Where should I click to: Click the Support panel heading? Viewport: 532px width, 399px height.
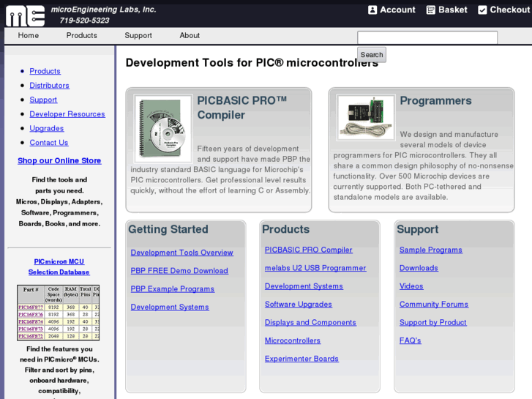(418, 229)
